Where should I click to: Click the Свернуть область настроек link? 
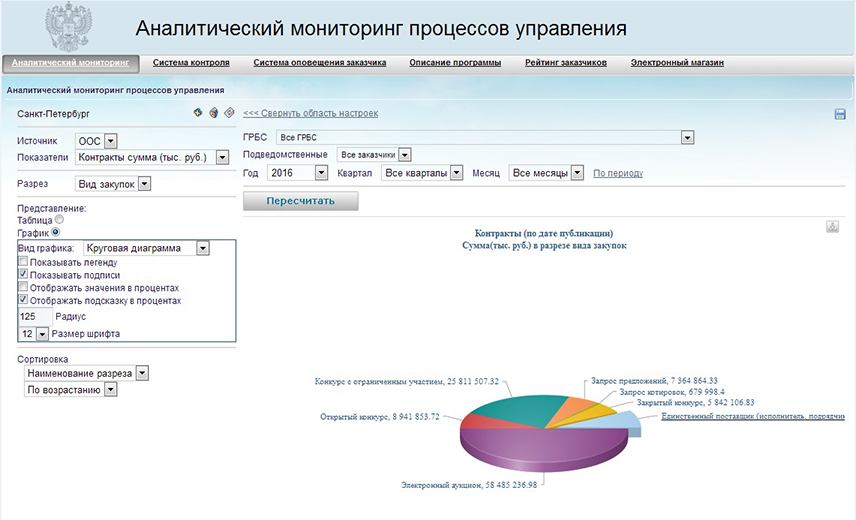[310, 114]
